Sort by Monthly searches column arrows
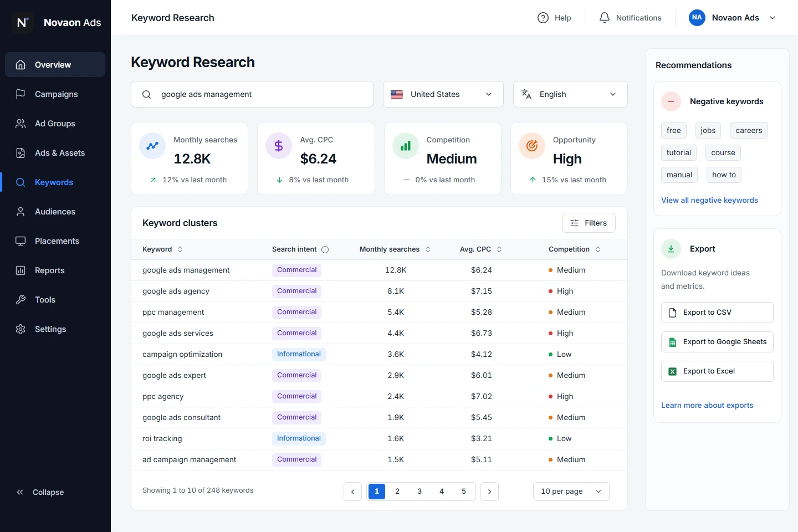This screenshot has height=532, width=798. tap(428, 249)
